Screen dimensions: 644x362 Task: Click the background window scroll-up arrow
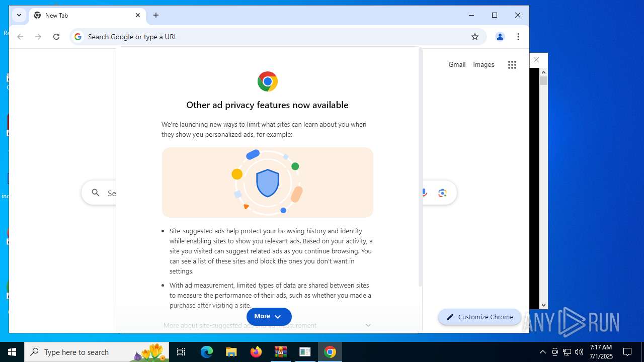tap(543, 72)
